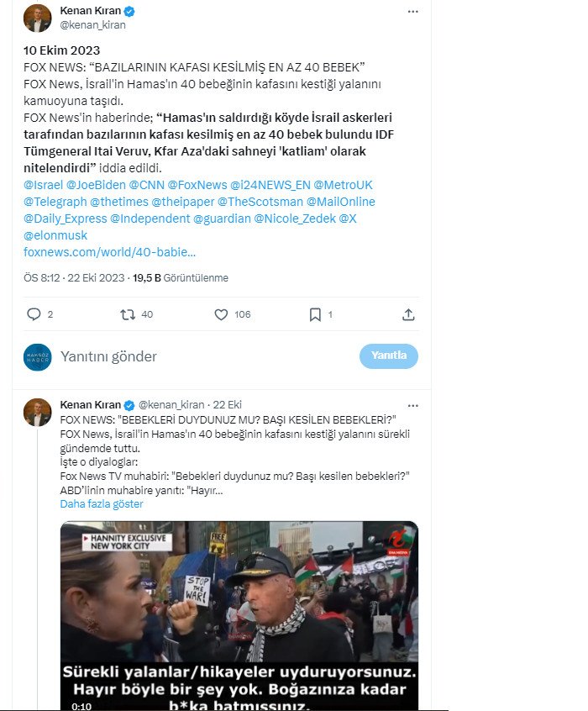Image resolution: width=588 pixels, height=711 pixels.
Task: Click the Haksöz Haber reply avatar
Action: coord(38,357)
